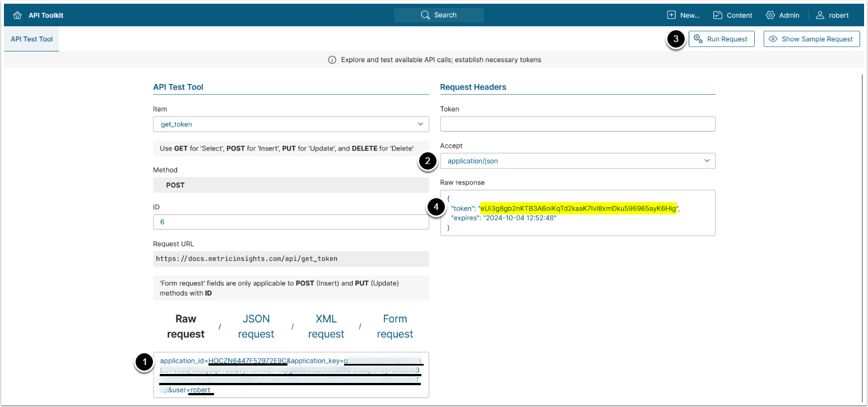Click the Item label
Screen dimensions: 868x407
click(x=160, y=109)
